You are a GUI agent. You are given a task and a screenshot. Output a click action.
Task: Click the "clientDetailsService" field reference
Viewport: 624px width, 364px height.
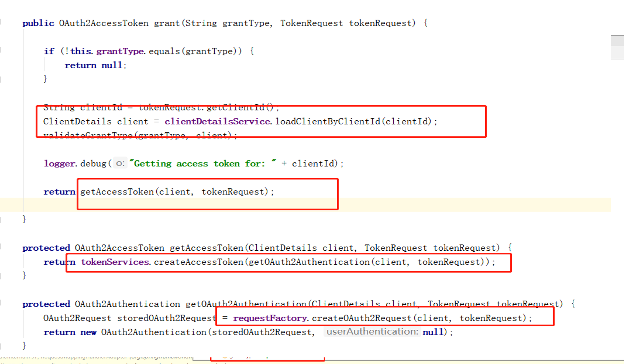217,122
